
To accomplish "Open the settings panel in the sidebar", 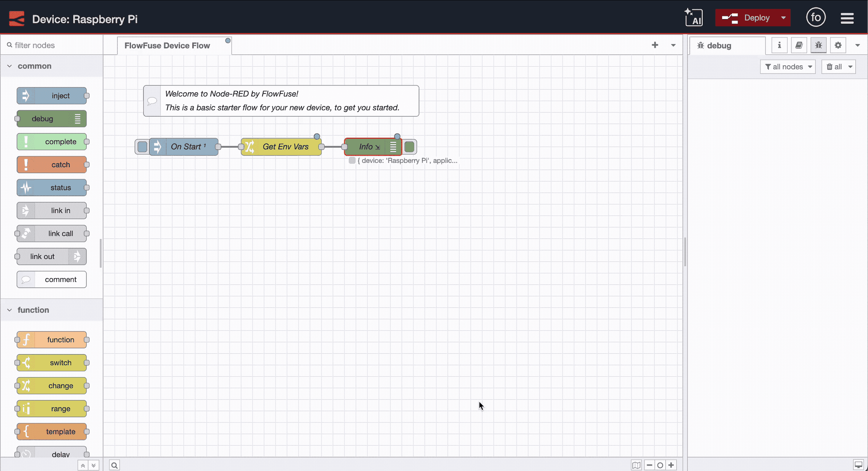I will (x=838, y=45).
